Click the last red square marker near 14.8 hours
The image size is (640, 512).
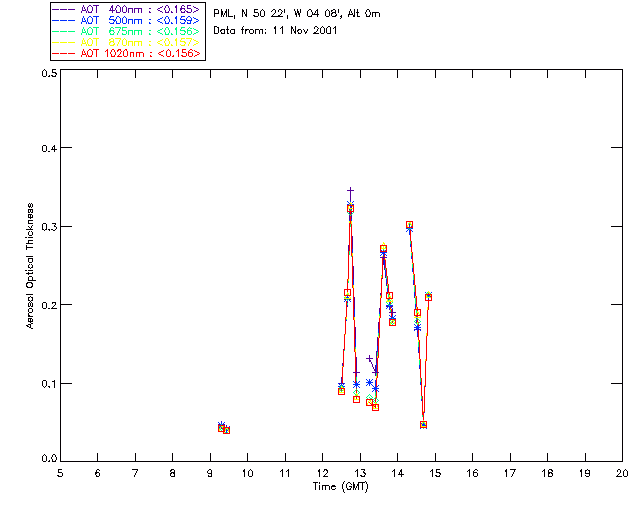tap(428, 297)
